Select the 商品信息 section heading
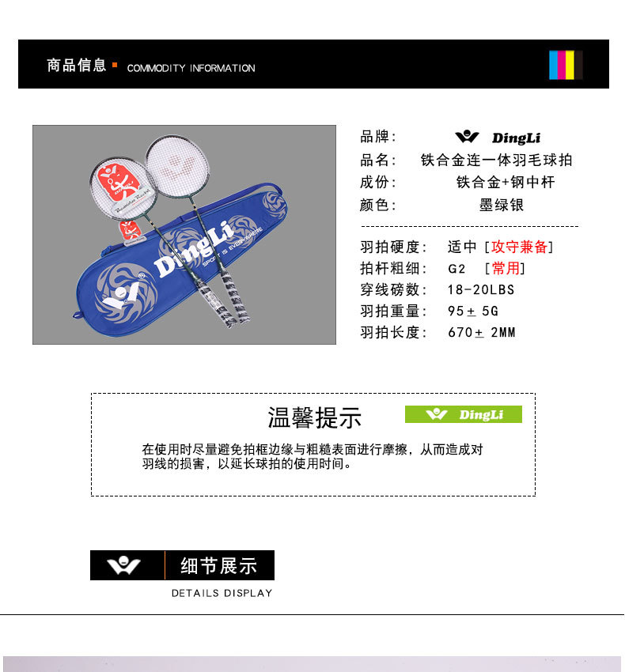Screen dimensions: 625x672 [77, 65]
